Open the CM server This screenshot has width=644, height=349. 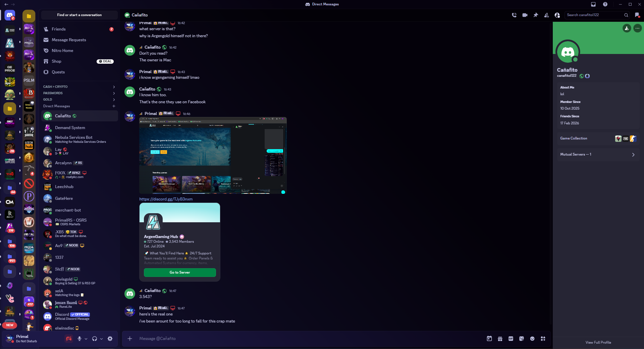tap(10, 202)
